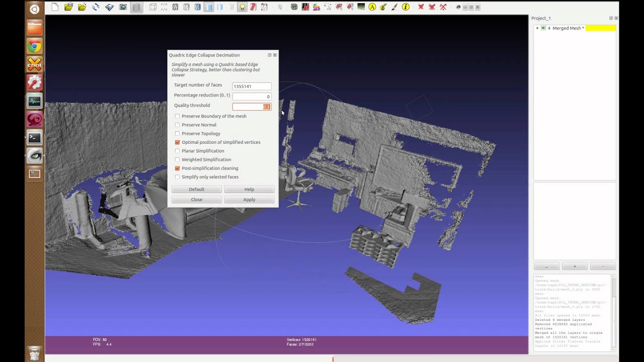Toggle the layer dialog toolbar icon

point(136,7)
